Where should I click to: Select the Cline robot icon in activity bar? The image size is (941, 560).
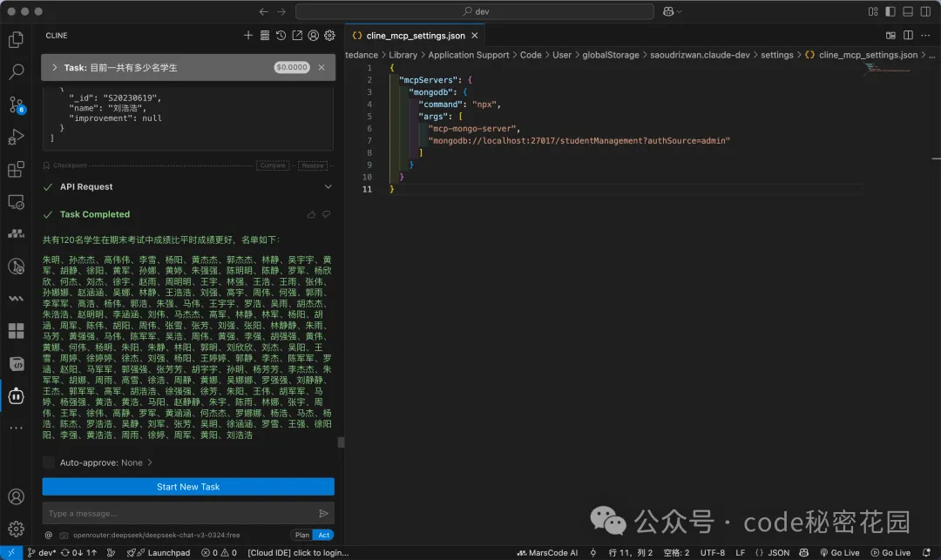[x=17, y=395]
